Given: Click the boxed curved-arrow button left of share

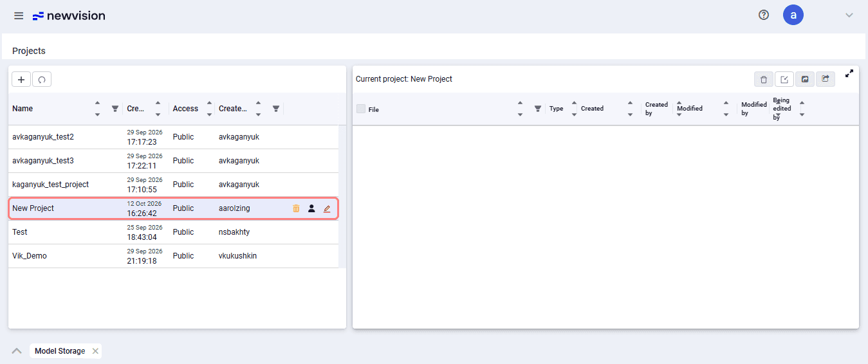Looking at the screenshot, I should tap(805, 79).
